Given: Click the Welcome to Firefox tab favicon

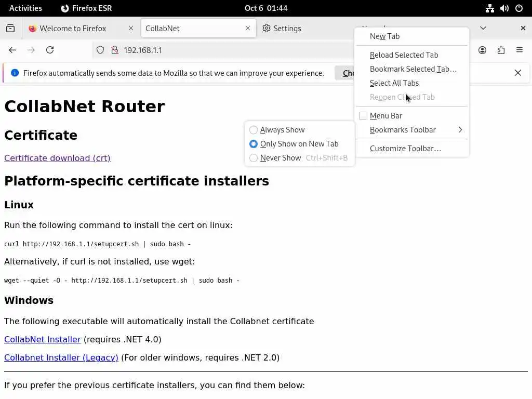Looking at the screenshot, I should (x=33, y=29).
